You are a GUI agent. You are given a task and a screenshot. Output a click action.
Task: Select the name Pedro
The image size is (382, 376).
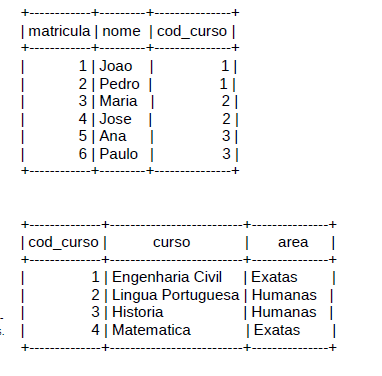119,84
